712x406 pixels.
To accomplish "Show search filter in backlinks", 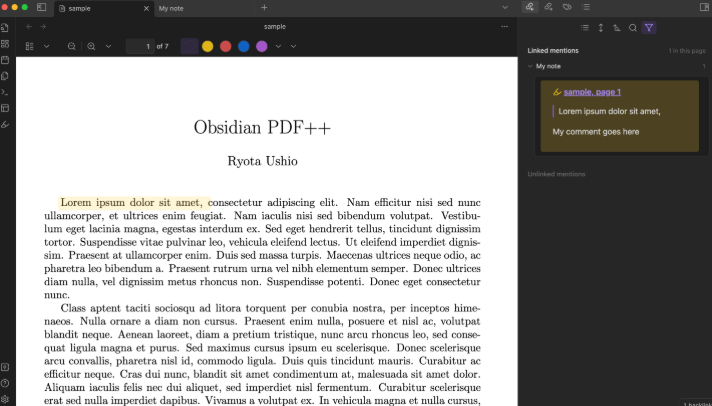I will (x=633, y=28).
